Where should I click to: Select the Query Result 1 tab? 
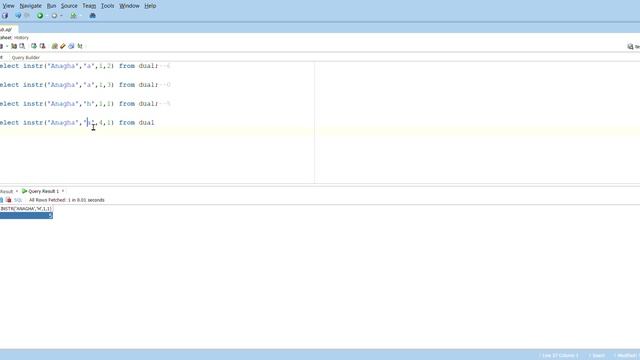pos(44,191)
